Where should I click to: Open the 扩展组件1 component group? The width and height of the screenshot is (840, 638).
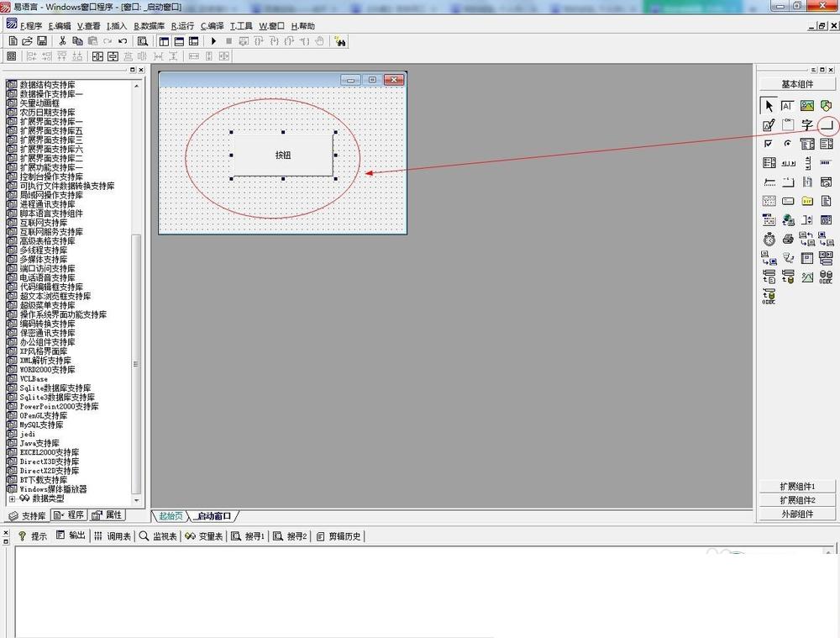point(796,487)
